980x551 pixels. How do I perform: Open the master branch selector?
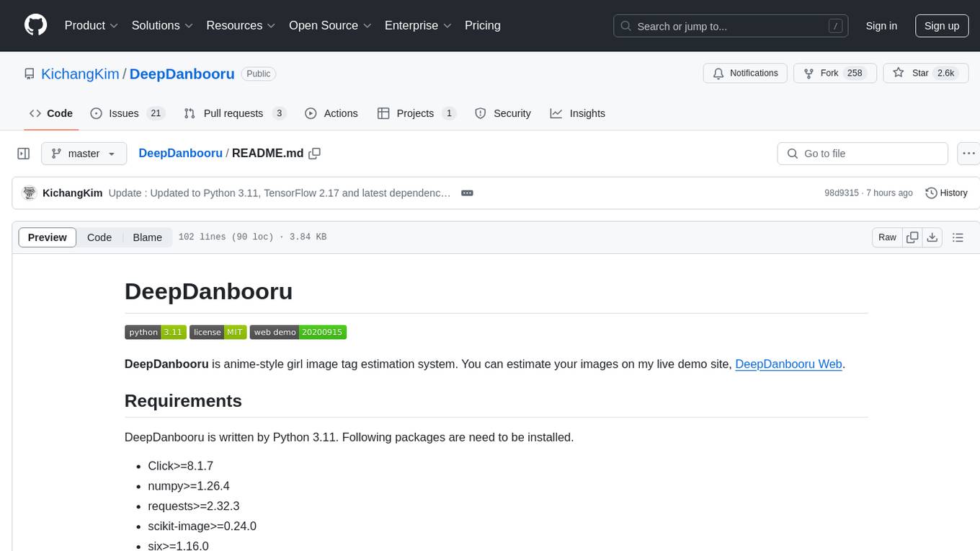(x=84, y=154)
